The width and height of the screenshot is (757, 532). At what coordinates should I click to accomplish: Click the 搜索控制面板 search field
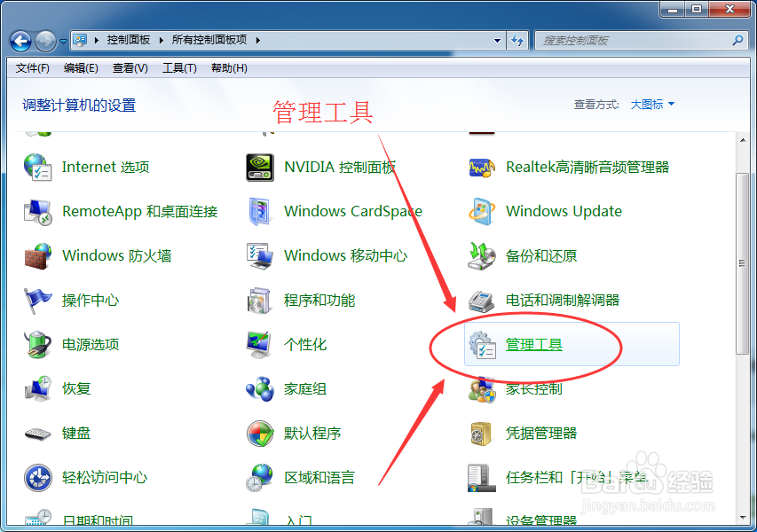click(x=642, y=41)
